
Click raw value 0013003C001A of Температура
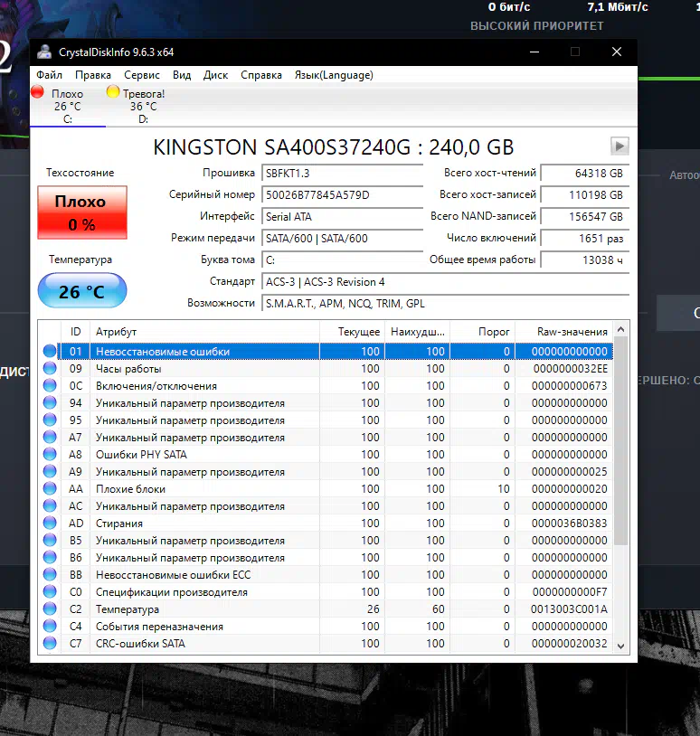coord(569,609)
